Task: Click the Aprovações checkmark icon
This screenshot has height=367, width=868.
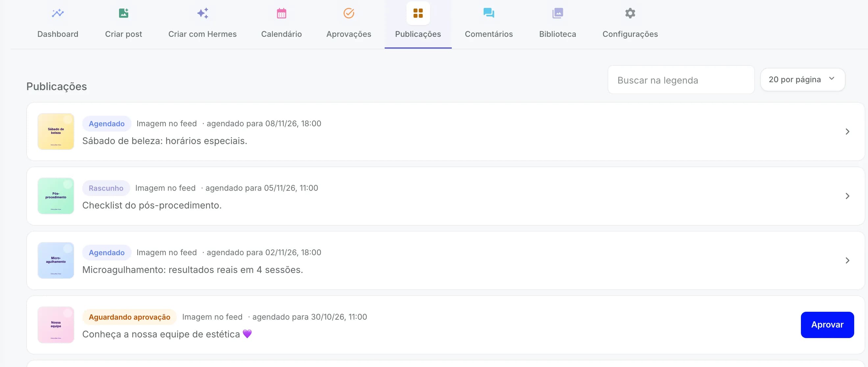Action: point(349,13)
